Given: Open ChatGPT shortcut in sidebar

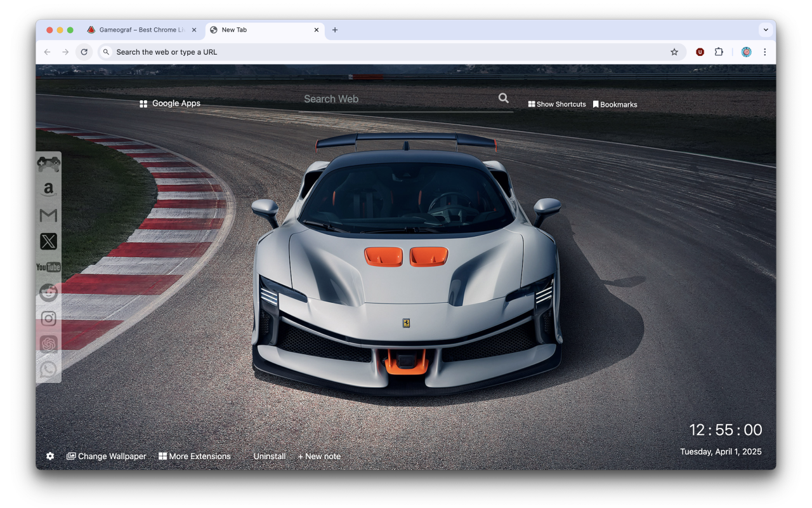Looking at the screenshot, I should point(48,344).
